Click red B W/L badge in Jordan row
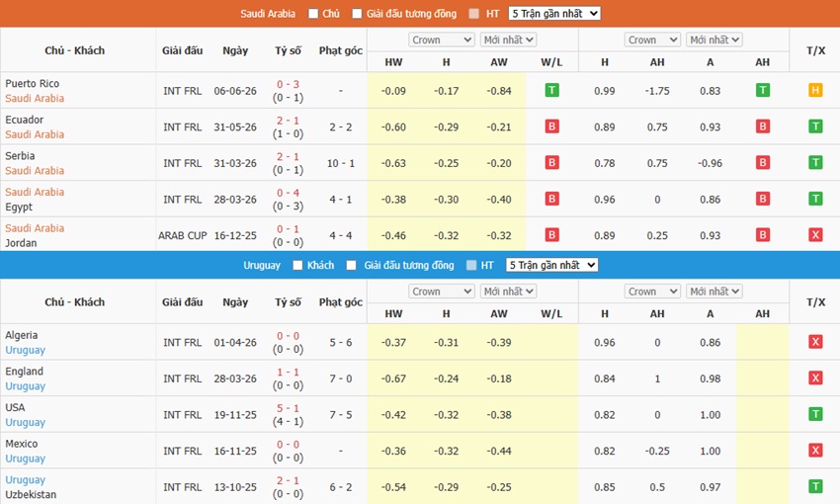The height and width of the screenshot is (504, 840). [x=551, y=234]
